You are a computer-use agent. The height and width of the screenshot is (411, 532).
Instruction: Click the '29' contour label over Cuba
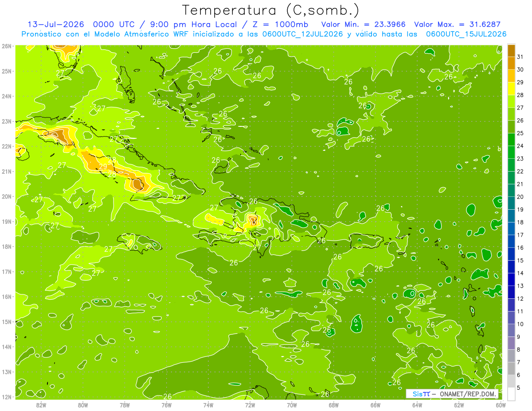(x=103, y=167)
